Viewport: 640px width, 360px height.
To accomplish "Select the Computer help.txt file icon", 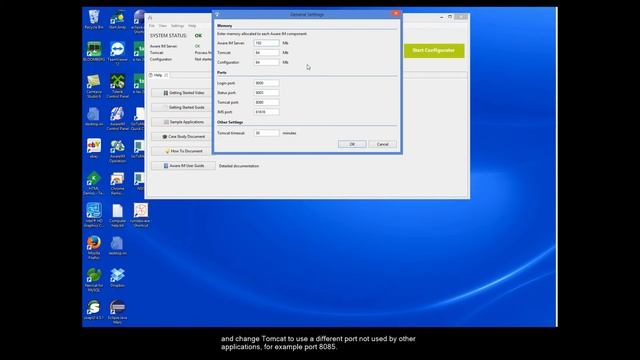I will tap(118, 215).
